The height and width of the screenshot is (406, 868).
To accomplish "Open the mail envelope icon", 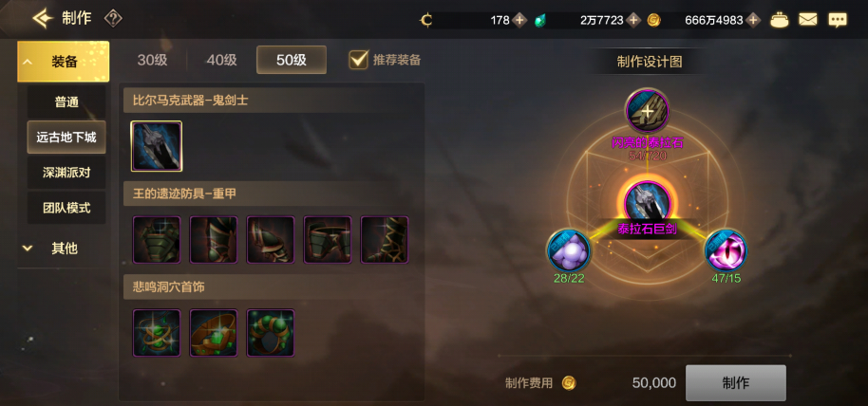I will tap(807, 21).
